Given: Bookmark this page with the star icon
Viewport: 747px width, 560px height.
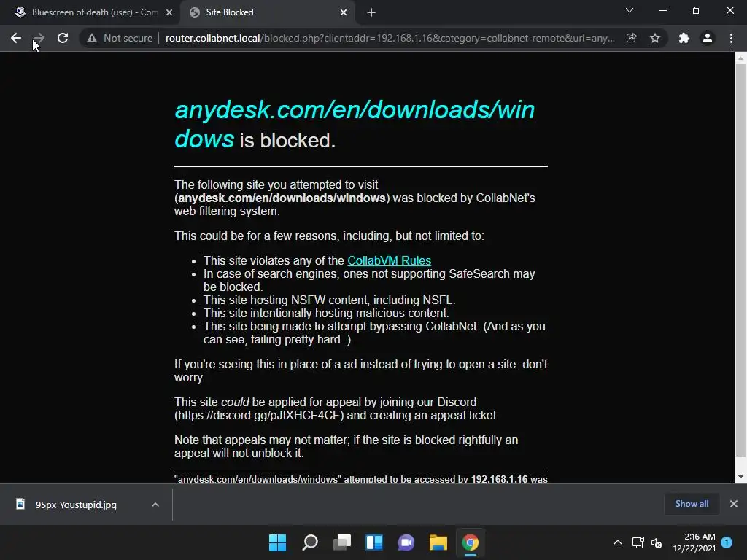Looking at the screenshot, I should [655, 38].
